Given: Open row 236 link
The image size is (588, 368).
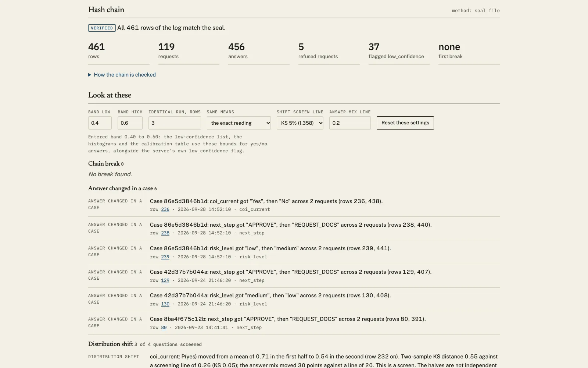Looking at the screenshot, I should (x=165, y=209).
